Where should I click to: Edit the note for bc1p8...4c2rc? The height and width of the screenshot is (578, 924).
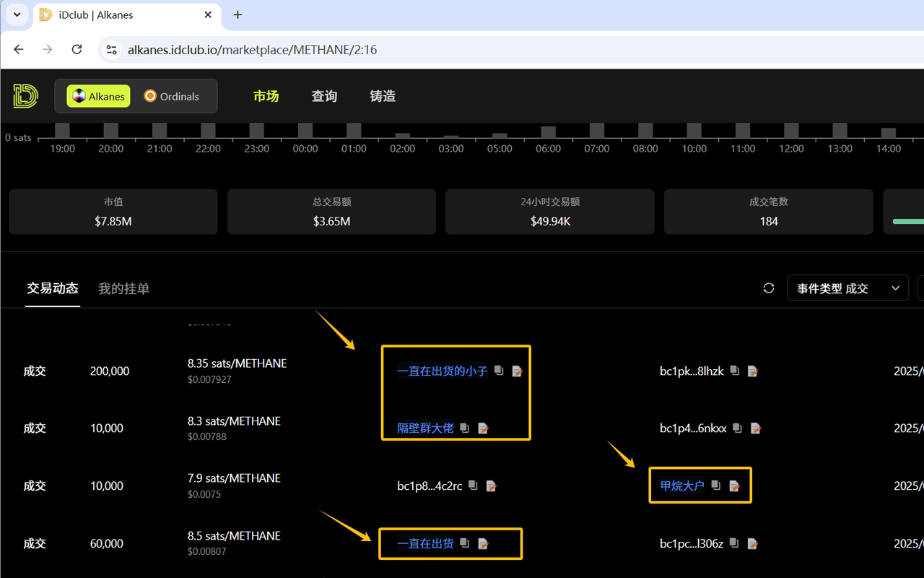tap(491, 486)
